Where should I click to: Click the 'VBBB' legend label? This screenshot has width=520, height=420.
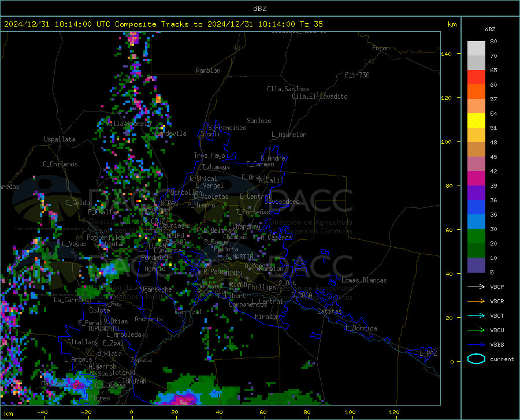point(497,345)
